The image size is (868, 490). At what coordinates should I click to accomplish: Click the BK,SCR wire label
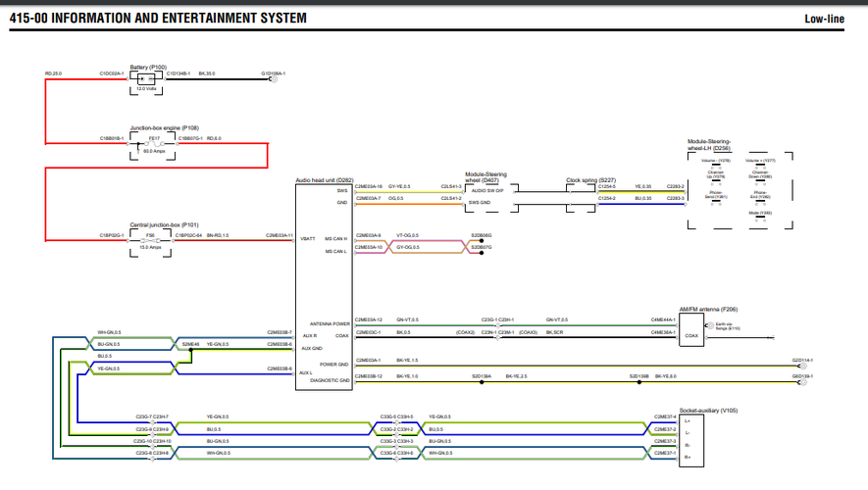[x=554, y=332]
